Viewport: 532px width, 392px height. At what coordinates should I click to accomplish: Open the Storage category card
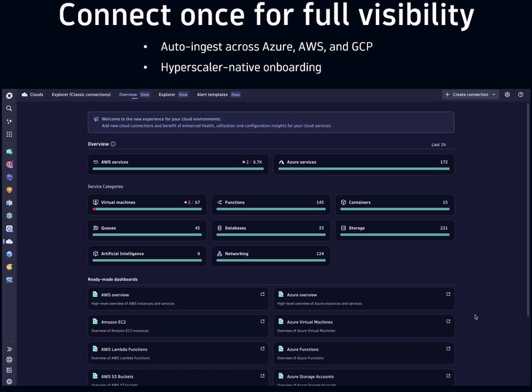pyautogui.click(x=395, y=230)
